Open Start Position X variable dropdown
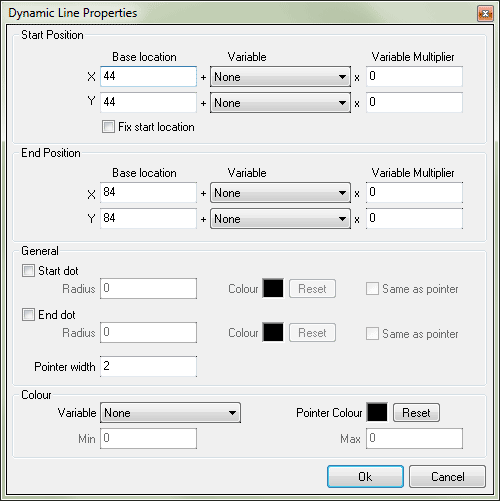The height and width of the screenshot is (501, 500). pos(280,77)
